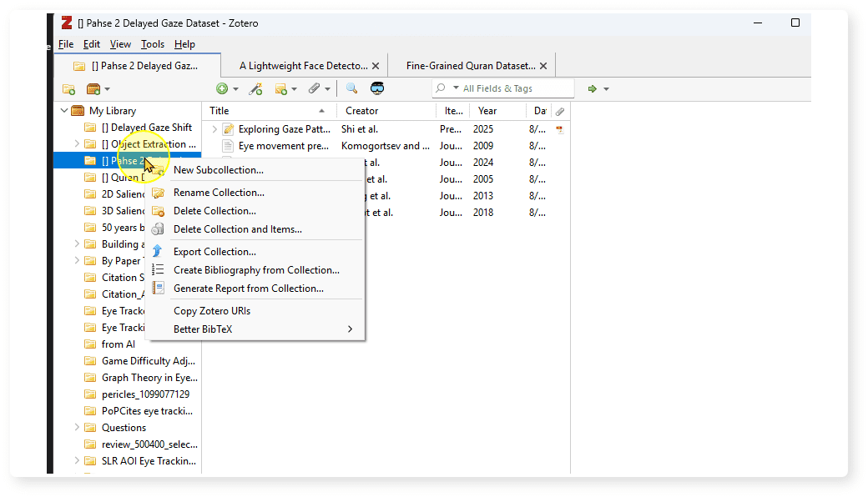This screenshot has width=868, height=497.
Task: Select Generate Report from Collection...
Action: 255,288
